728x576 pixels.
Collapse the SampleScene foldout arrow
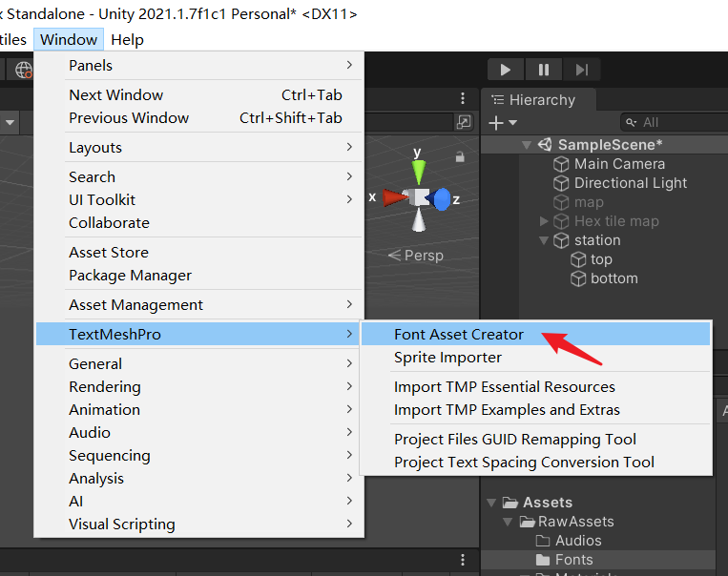[527, 145]
